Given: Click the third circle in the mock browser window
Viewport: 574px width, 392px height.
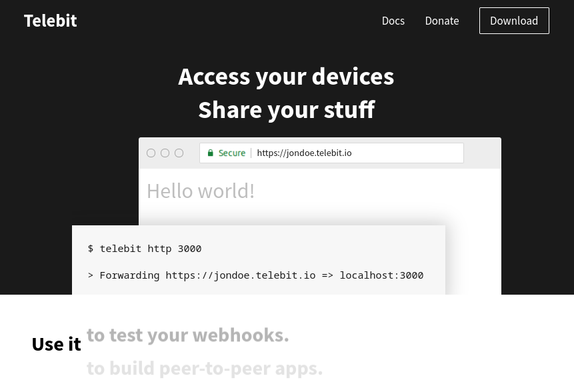Looking at the screenshot, I should coord(179,153).
